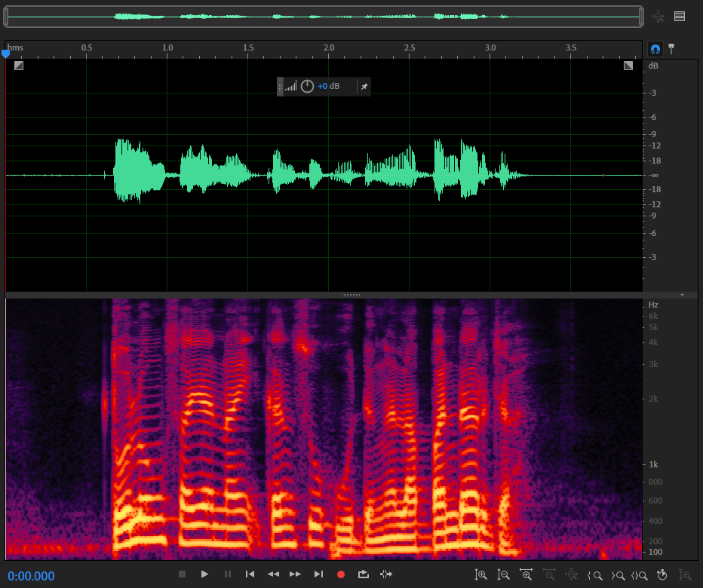703x588 pixels.
Task: Select the Fade In handle on waveform
Action: click(18, 66)
